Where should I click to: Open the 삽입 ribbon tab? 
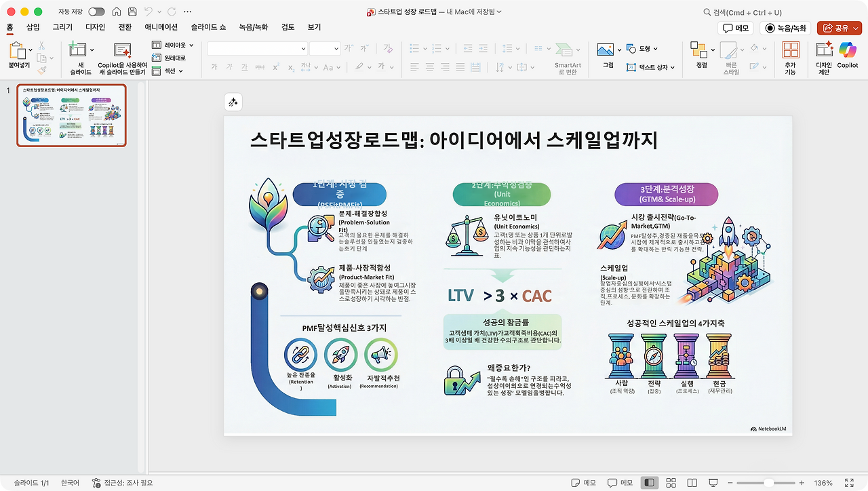(33, 27)
